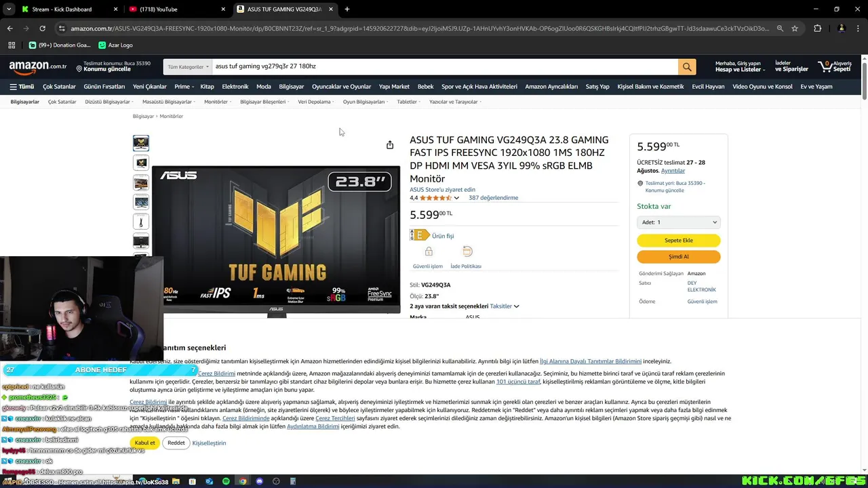This screenshot has height=488, width=868.
Task: Click the Şimdi Al button
Action: (679, 257)
